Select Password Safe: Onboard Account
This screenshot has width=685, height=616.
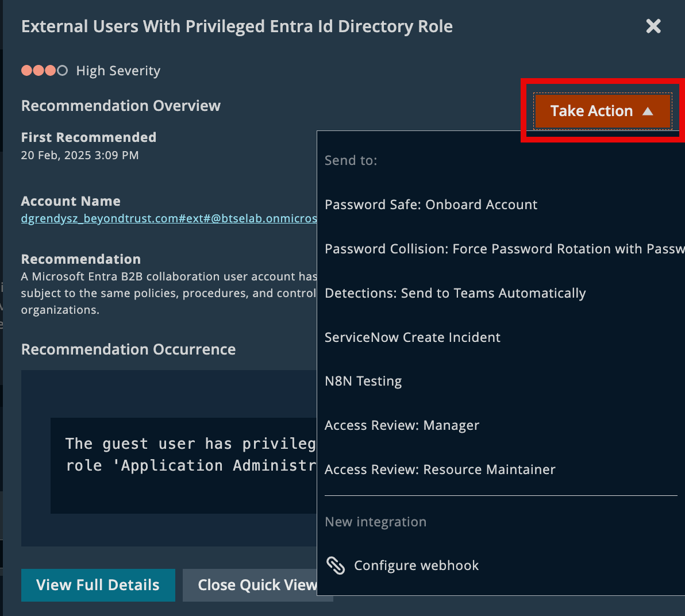click(431, 205)
